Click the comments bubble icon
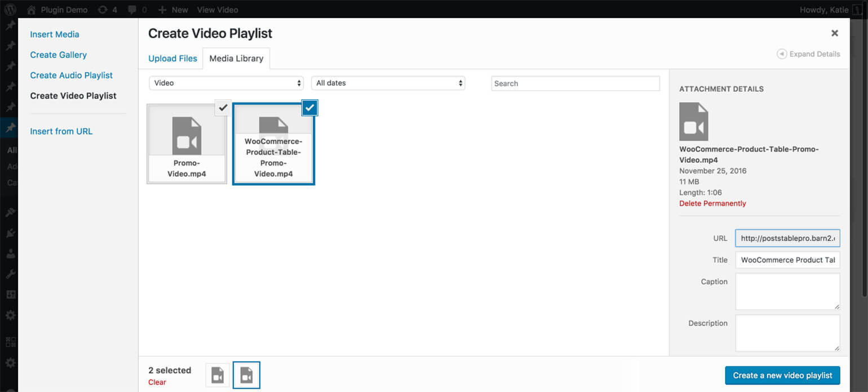This screenshot has height=392, width=868. [x=132, y=10]
